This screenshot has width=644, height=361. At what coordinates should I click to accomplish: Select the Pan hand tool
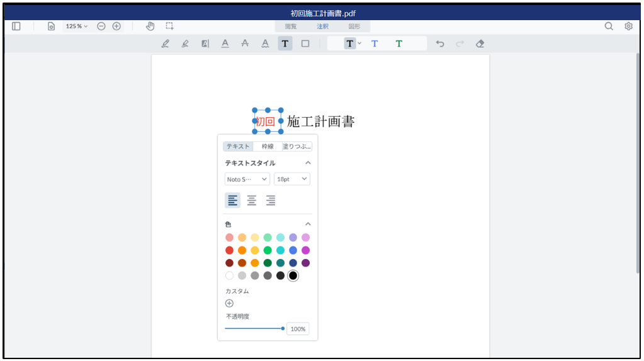pos(150,26)
